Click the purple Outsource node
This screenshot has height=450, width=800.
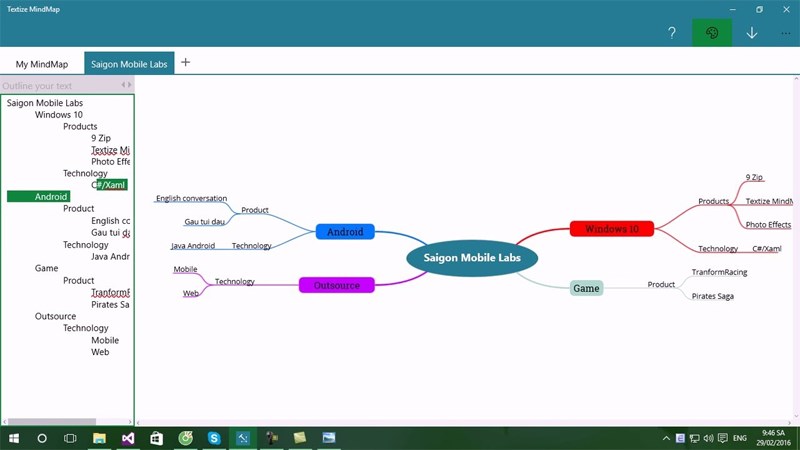336,285
